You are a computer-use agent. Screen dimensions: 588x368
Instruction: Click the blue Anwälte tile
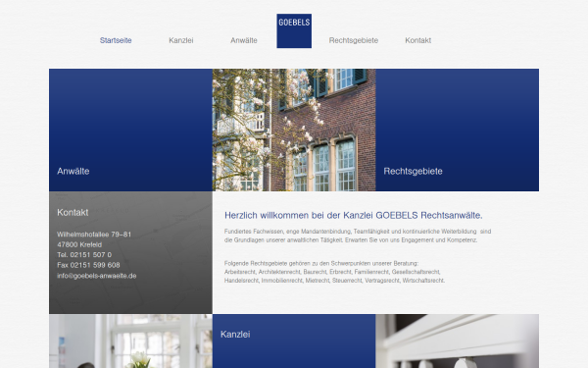(x=130, y=130)
